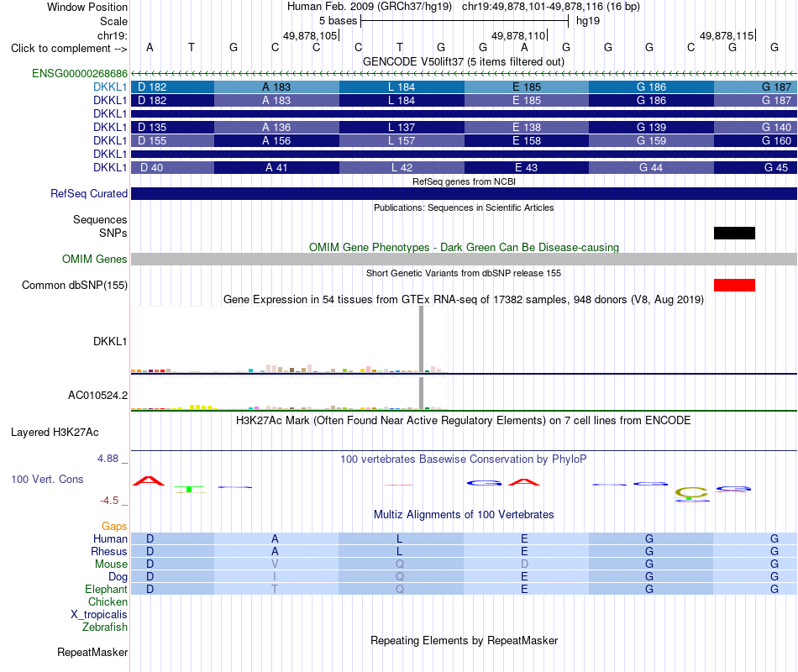The image size is (798, 672).
Task: Click 'RefSeq genes from NCBI' title
Action: [465, 181]
